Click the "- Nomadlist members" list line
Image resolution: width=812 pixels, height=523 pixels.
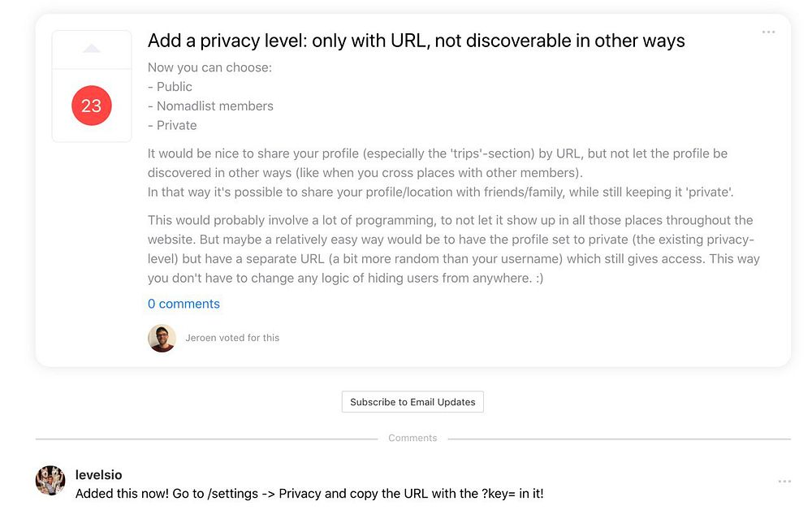(210, 106)
